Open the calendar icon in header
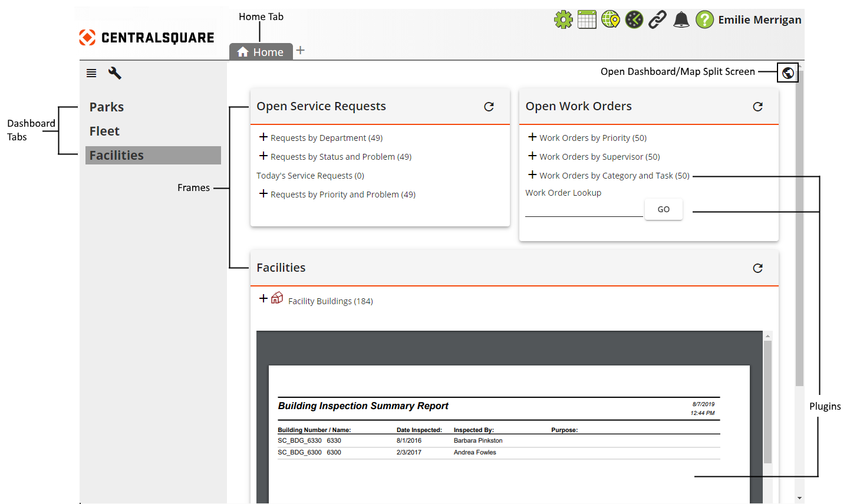The image size is (850, 504). [x=587, y=19]
